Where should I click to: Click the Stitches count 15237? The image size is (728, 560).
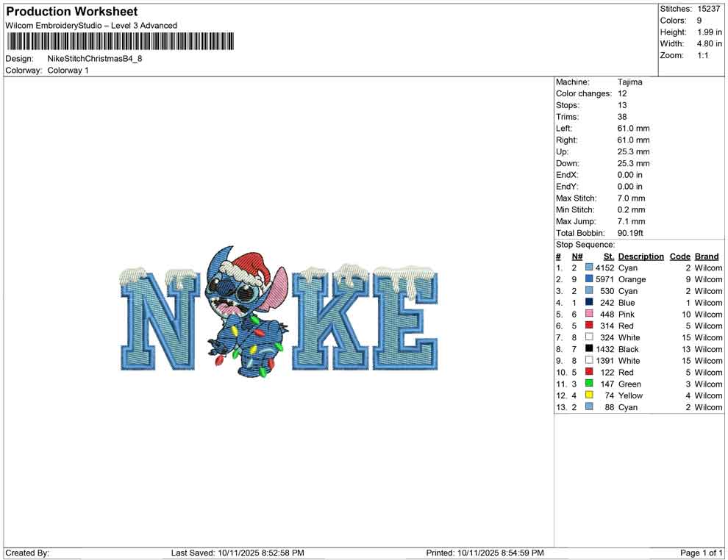tap(708, 9)
